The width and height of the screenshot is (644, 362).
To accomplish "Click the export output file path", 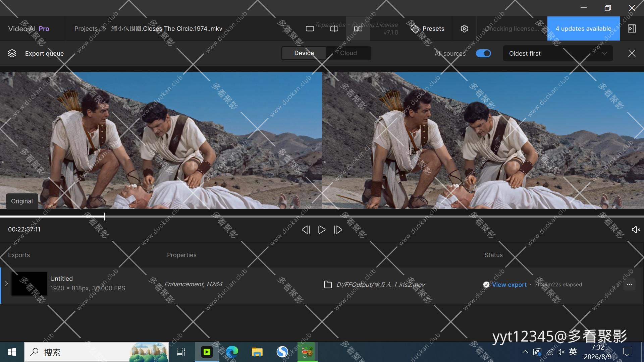I will click(x=381, y=285).
